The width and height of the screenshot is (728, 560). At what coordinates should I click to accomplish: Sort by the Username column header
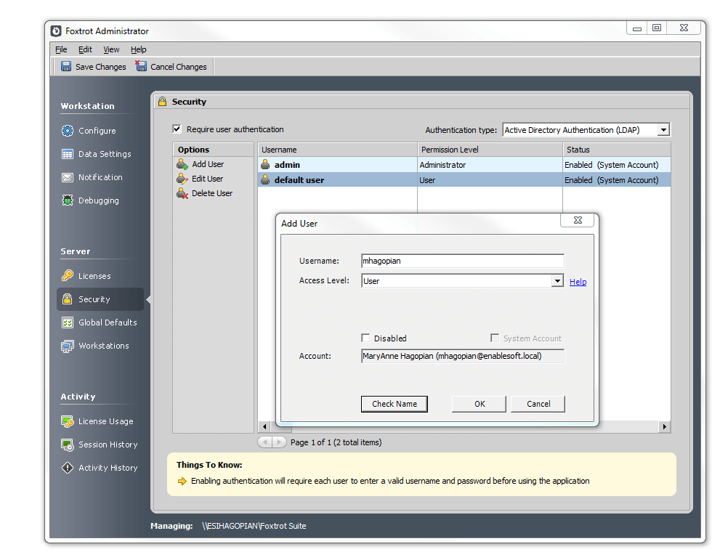click(338, 150)
